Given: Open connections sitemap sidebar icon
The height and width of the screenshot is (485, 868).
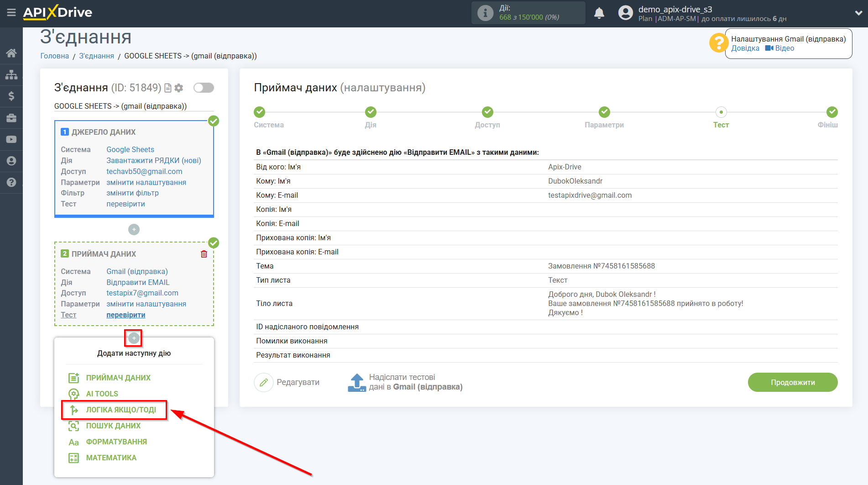Looking at the screenshot, I should click(x=11, y=74).
